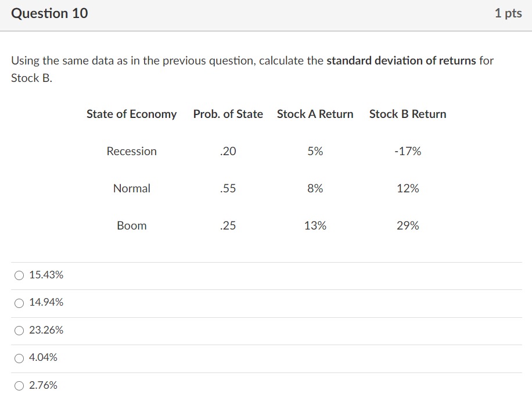This screenshot has width=532, height=405.
Task: Click the Question 10 heading
Action: click(50, 13)
